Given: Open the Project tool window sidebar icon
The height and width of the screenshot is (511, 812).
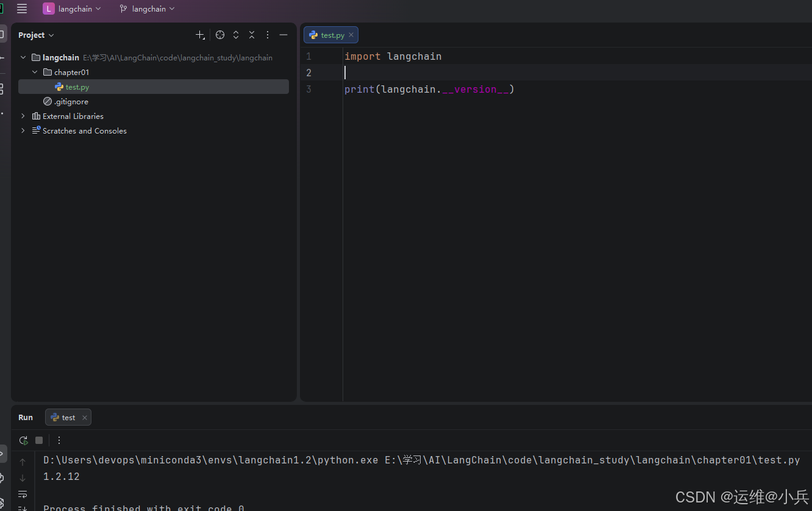Looking at the screenshot, I should [2, 35].
